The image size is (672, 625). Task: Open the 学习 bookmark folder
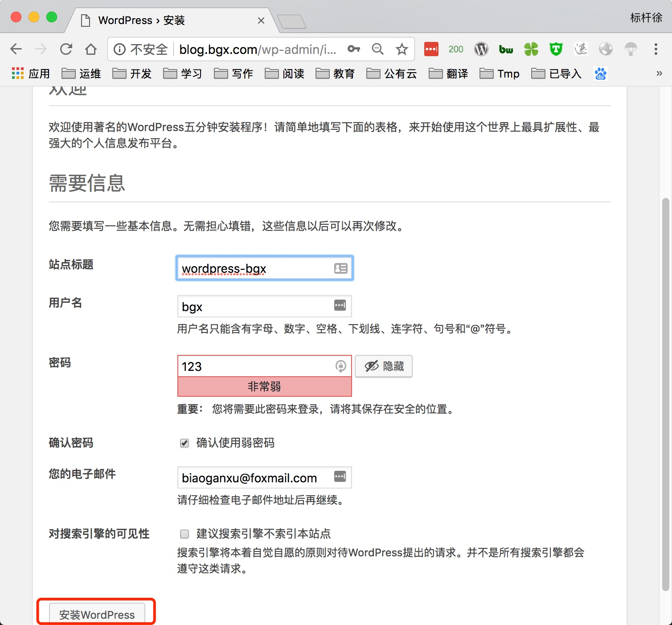(x=183, y=74)
